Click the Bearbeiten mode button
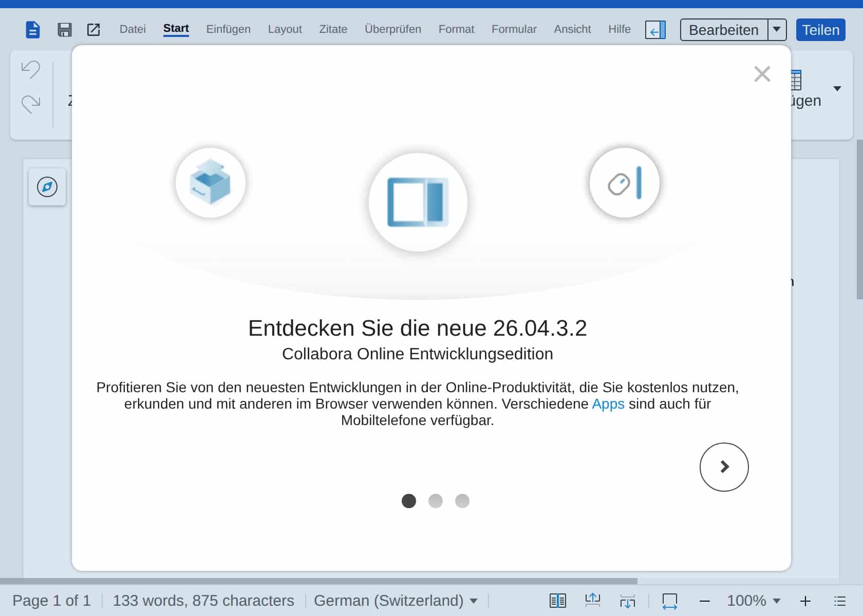The height and width of the screenshot is (616, 863). pos(724,30)
